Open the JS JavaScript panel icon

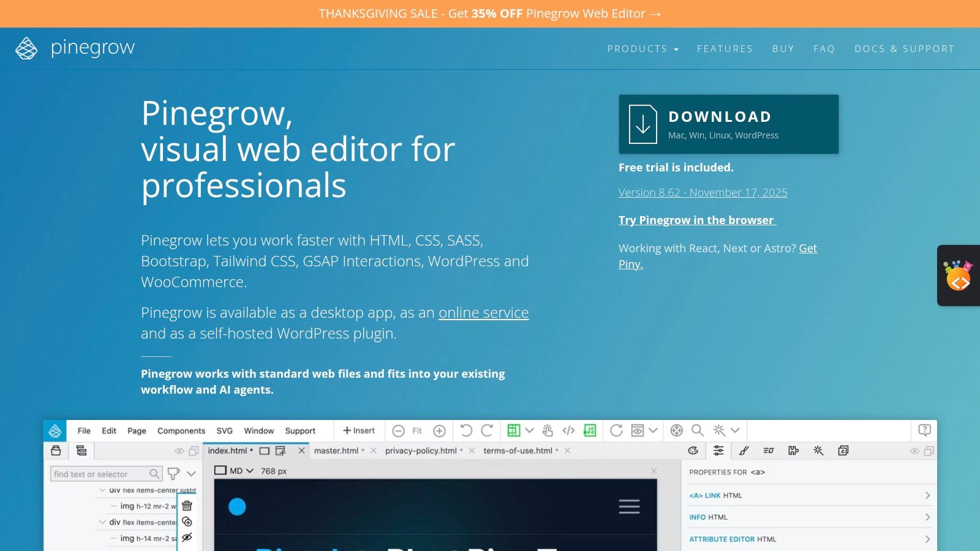590,430
